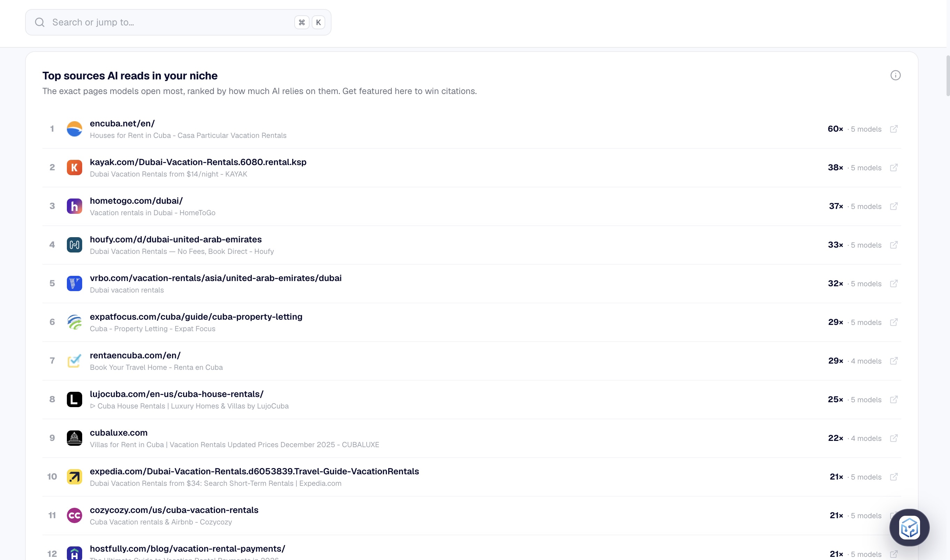
Task: Click 'Dubai Vacation Rentals from $14/night - KAYAK'
Action: tap(169, 174)
